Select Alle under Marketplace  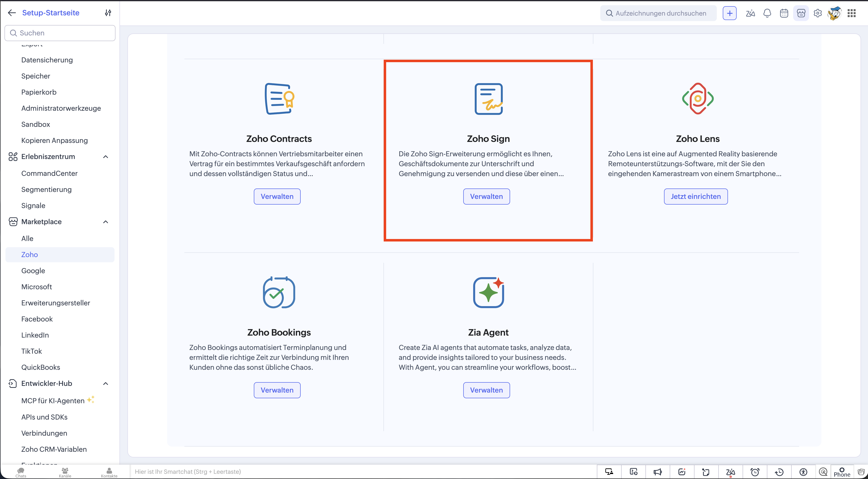(27, 238)
